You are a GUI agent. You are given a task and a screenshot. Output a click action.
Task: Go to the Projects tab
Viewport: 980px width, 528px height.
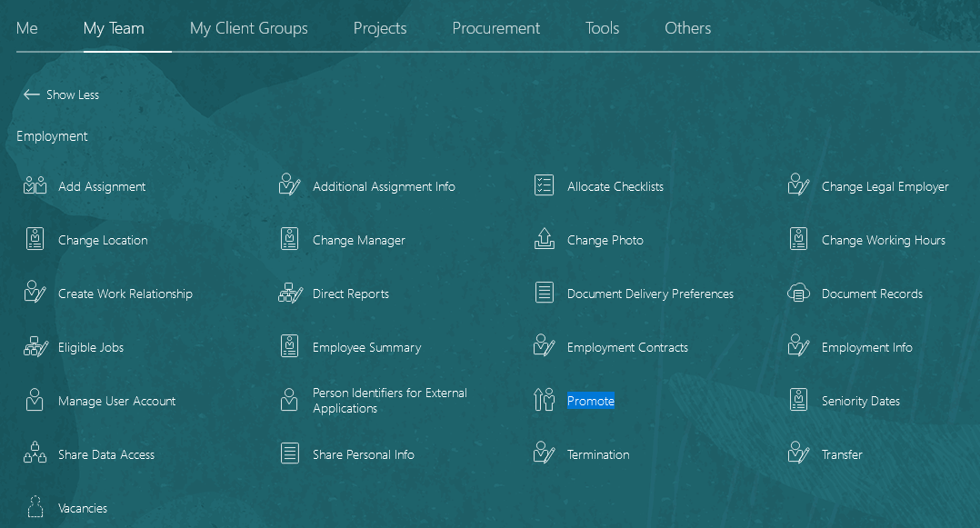(380, 28)
